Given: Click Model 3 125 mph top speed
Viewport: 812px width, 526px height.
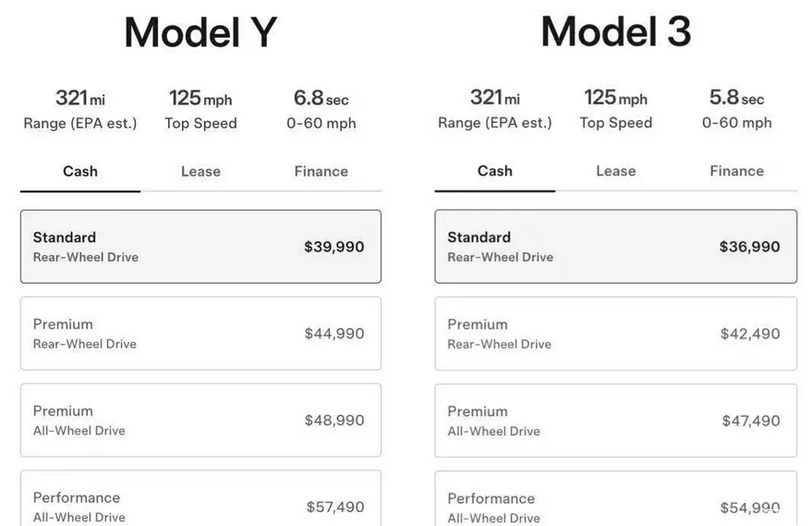Looking at the screenshot, I should [x=615, y=109].
